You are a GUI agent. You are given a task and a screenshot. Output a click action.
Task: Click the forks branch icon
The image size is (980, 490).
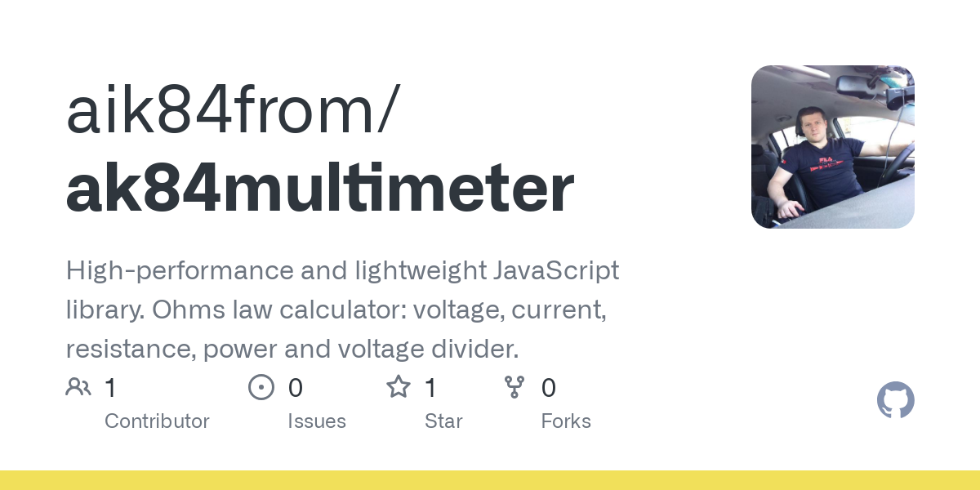pos(514,387)
